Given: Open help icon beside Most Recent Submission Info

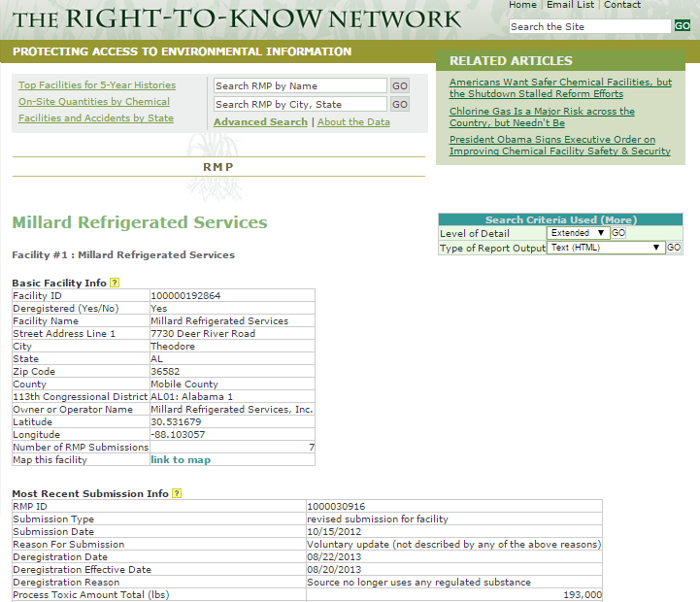Looking at the screenshot, I should coord(177,493).
